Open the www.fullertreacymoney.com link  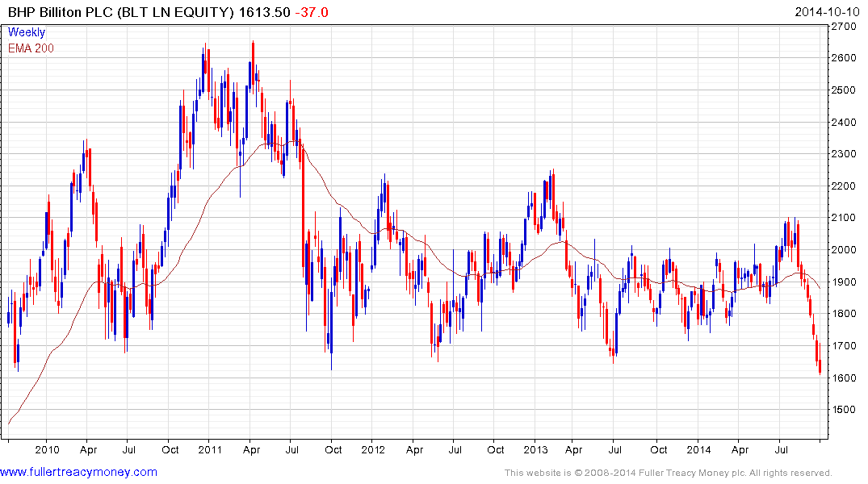point(78,472)
